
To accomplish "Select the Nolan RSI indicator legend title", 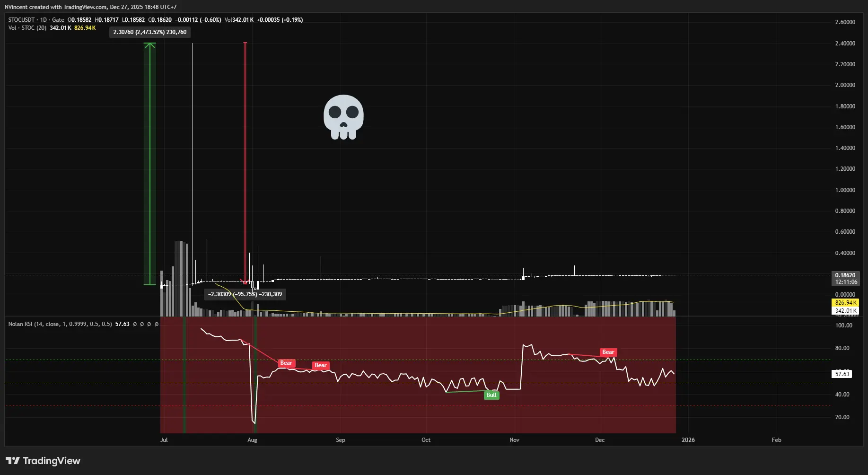I will coord(60,324).
